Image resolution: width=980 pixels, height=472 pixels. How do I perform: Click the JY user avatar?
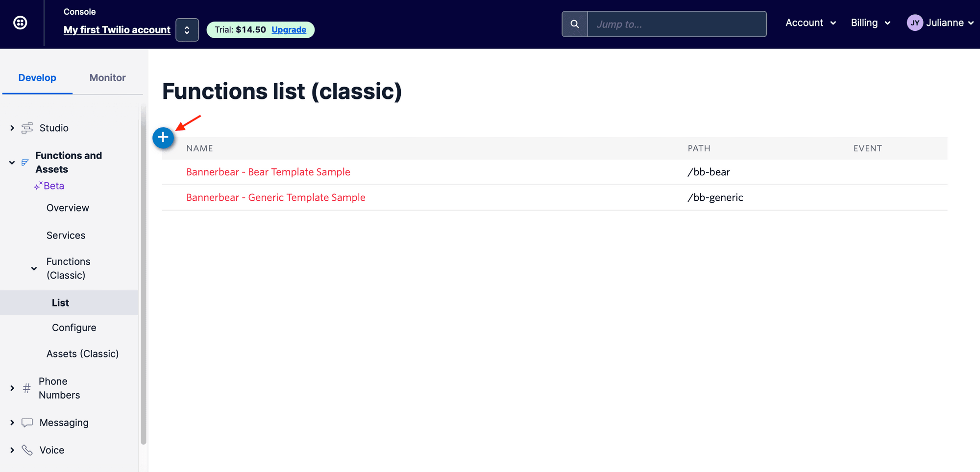pos(915,23)
